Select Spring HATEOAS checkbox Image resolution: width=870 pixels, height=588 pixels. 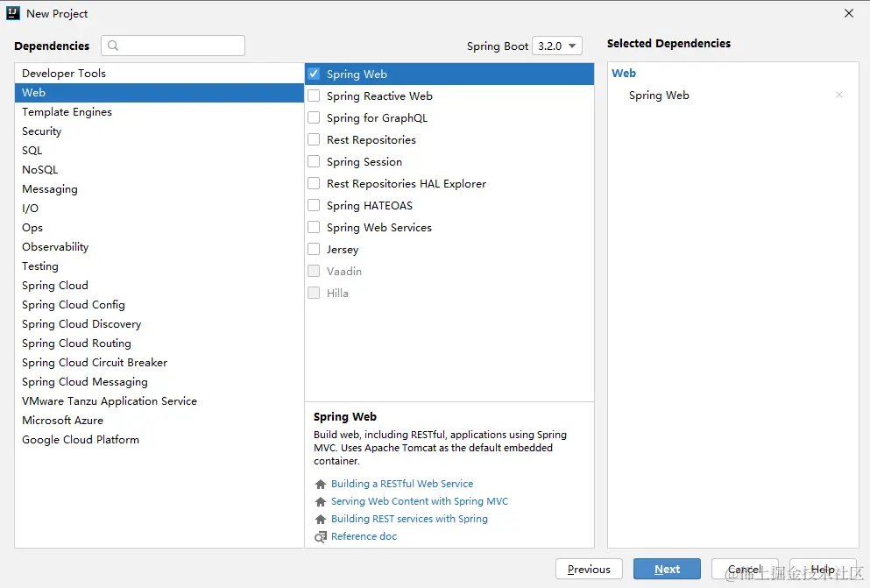314,205
